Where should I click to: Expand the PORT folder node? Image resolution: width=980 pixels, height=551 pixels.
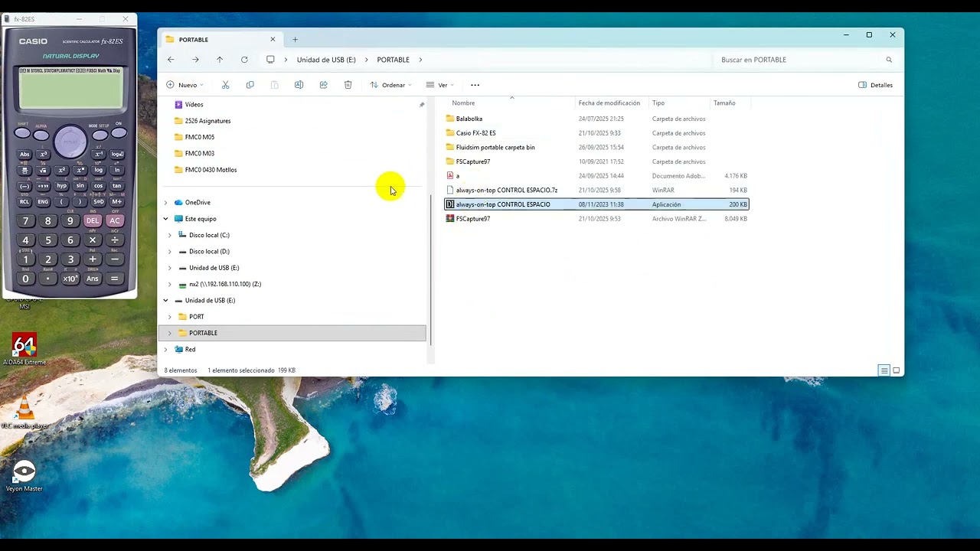[170, 317]
